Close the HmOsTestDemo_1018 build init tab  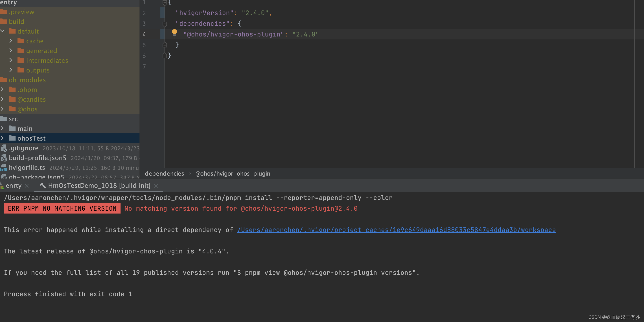click(156, 186)
